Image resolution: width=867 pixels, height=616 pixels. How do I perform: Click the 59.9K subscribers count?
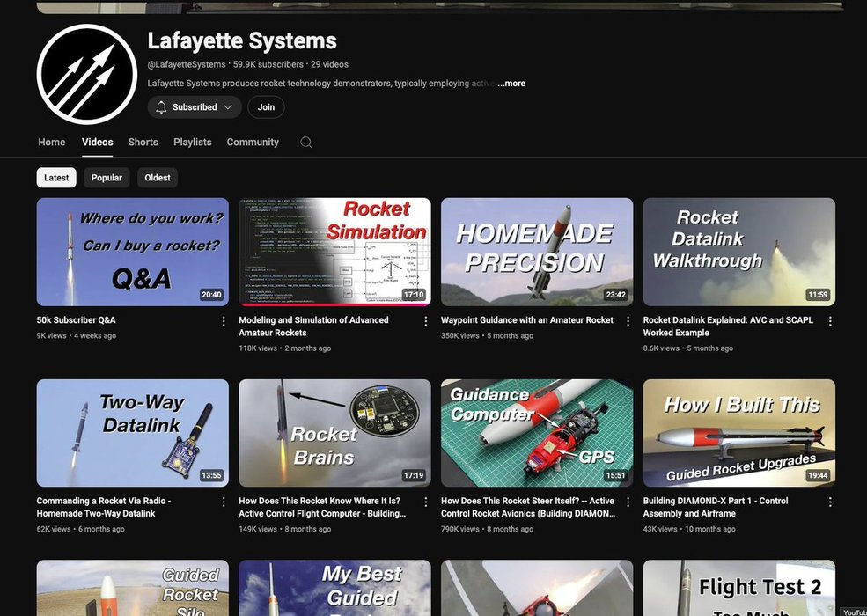point(268,65)
